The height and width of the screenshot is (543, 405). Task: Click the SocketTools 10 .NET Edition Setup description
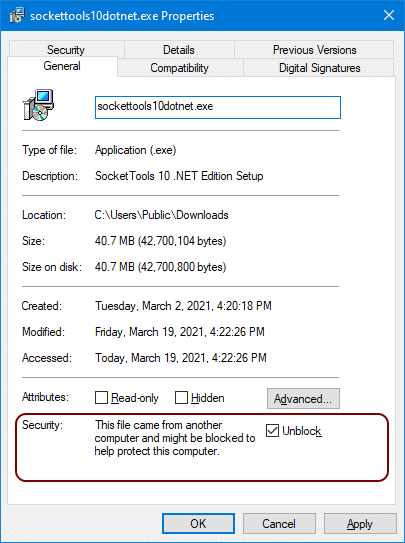(179, 176)
